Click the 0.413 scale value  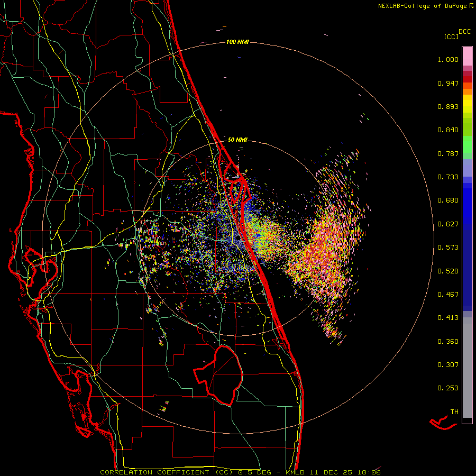(448, 318)
